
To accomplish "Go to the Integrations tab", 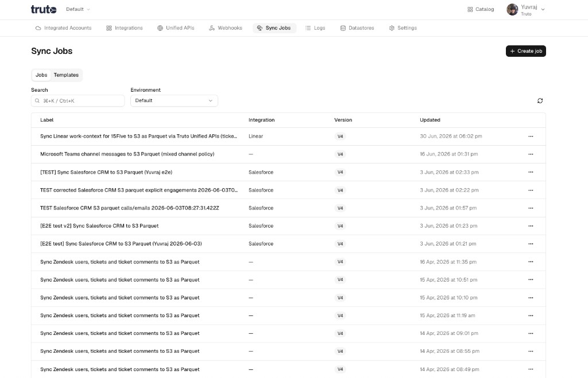I will tap(125, 28).
